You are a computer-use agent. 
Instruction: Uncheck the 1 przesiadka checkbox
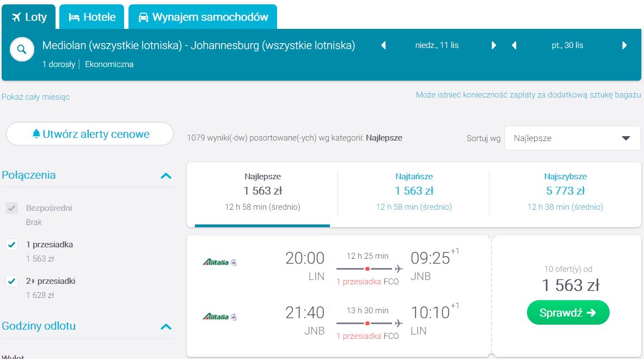pyautogui.click(x=11, y=245)
